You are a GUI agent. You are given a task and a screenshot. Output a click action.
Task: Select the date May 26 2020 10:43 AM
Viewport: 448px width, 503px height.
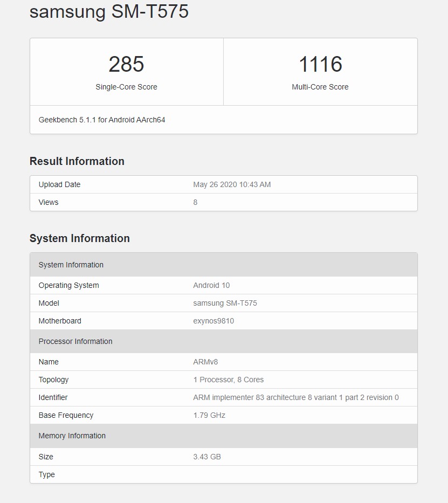click(232, 184)
